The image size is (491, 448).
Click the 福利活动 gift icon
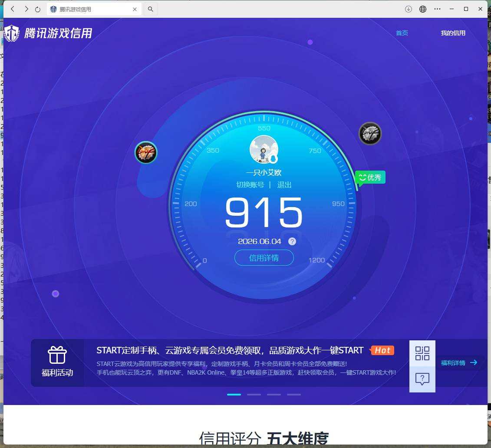click(x=57, y=355)
